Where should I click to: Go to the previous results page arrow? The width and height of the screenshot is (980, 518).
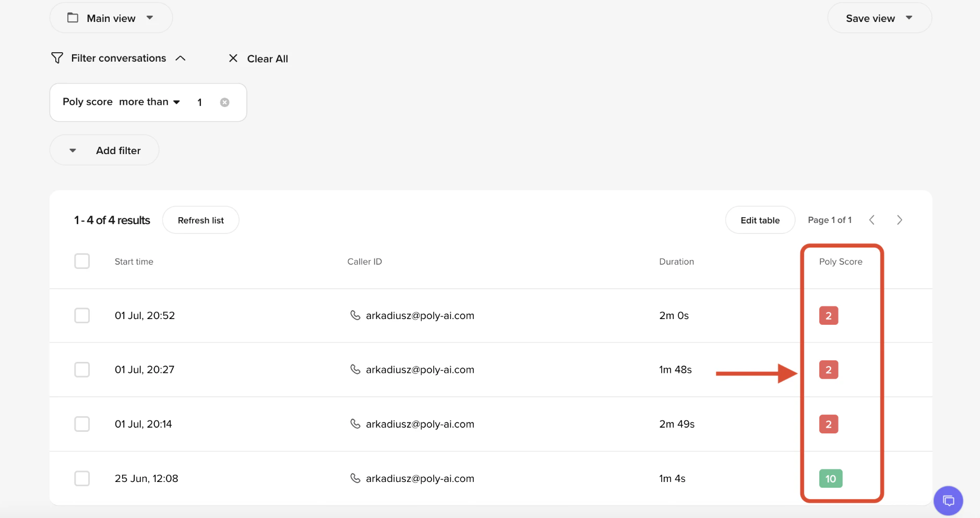[x=871, y=220]
